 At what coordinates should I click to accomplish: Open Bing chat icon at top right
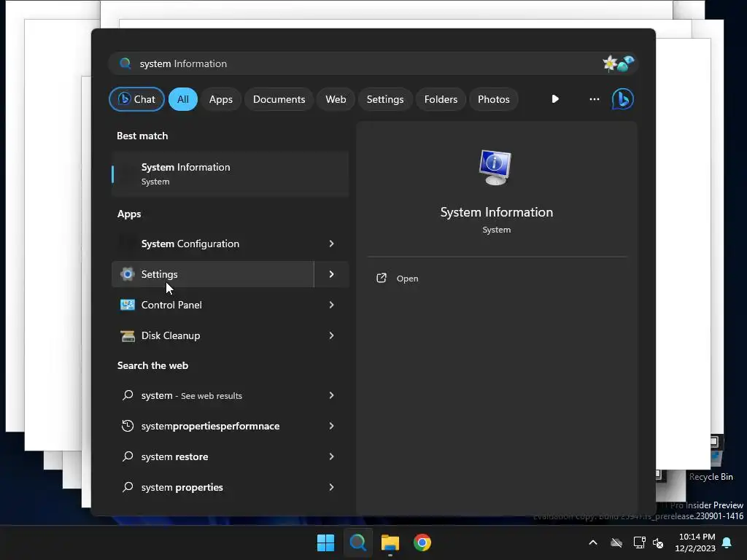click(x=623, y=99)
